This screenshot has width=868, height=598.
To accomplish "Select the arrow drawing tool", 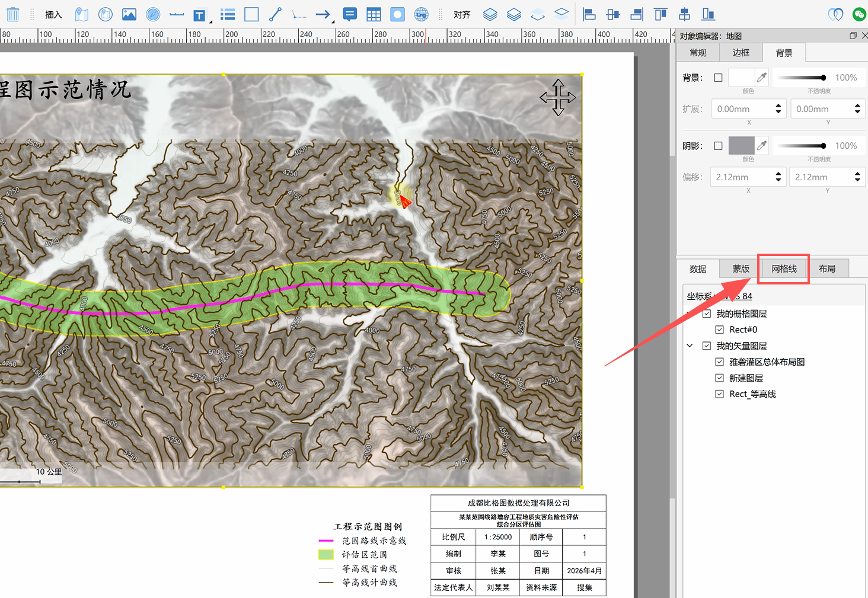I will click(x=323, y=14).
